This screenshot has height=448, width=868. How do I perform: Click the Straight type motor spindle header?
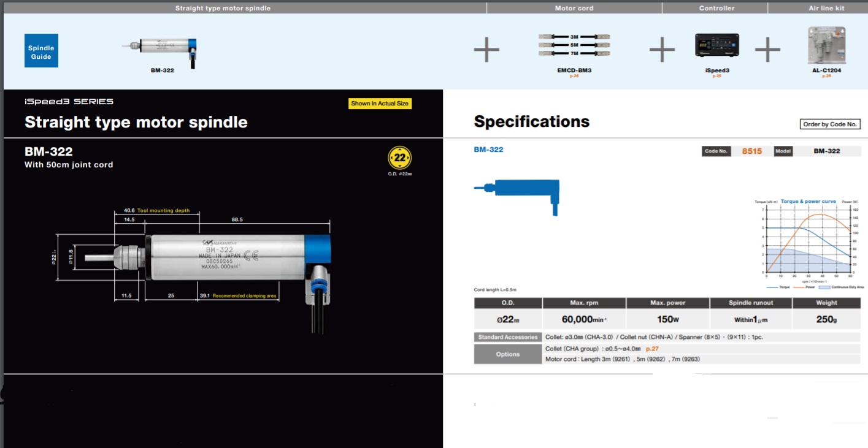[x=223, y=8]
